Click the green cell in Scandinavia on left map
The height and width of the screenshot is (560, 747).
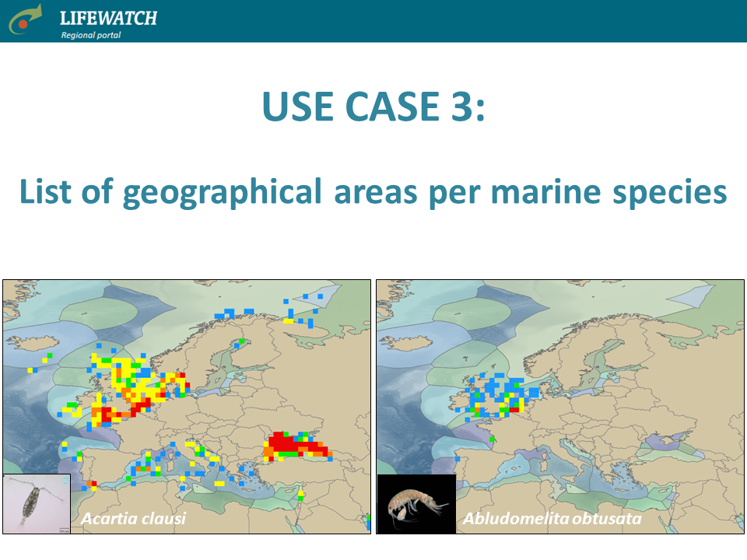coord(242,341)
